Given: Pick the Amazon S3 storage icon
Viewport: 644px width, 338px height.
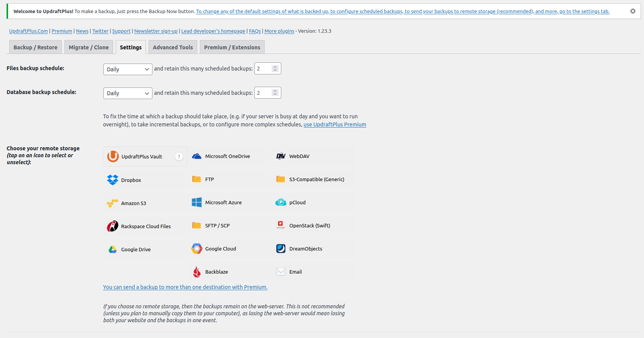Looking at the screenshot, I should [113, 203].
